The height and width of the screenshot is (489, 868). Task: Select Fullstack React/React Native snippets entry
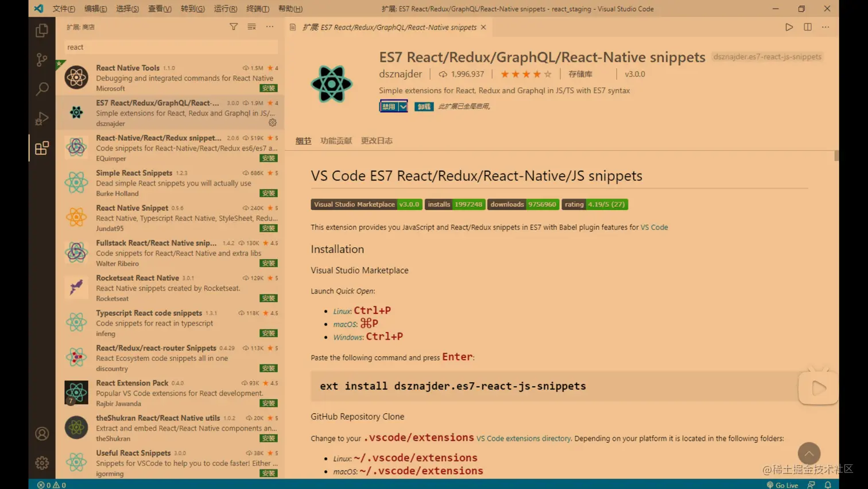click(170, 253)
